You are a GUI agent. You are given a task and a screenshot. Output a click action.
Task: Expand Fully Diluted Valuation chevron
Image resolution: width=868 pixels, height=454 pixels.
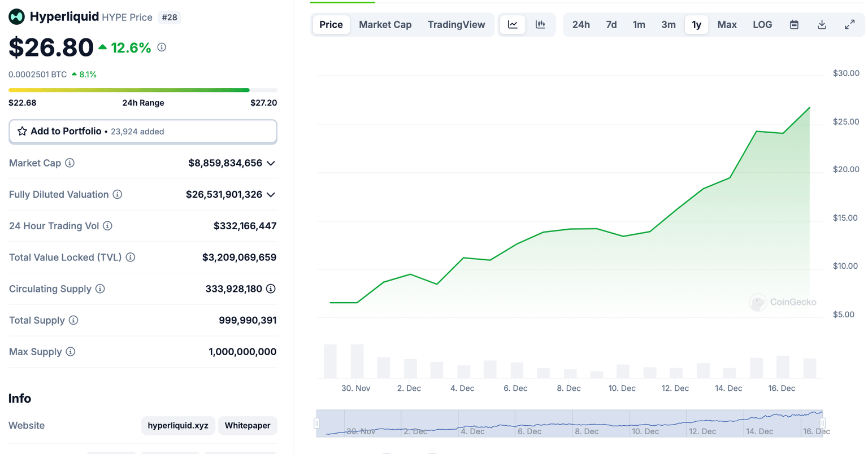click(271, 195)
